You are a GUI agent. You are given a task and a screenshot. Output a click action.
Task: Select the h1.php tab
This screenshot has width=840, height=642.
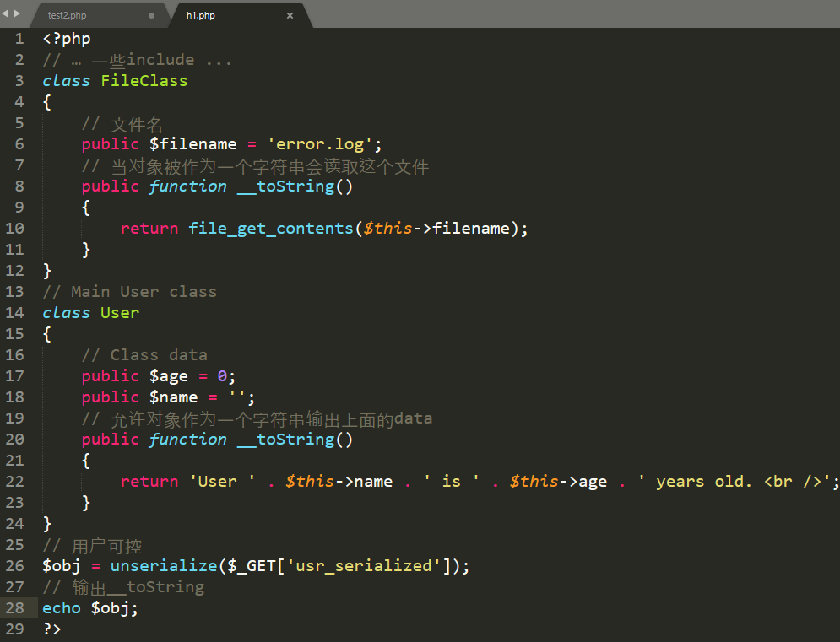(201, 15)
